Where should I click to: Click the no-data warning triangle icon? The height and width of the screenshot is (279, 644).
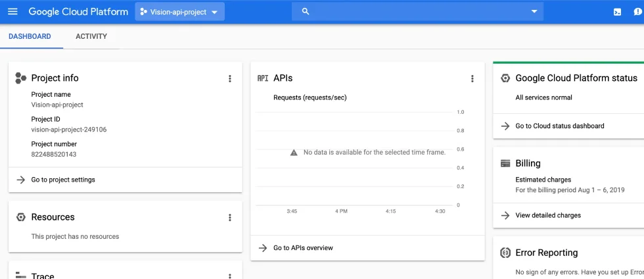294,152
